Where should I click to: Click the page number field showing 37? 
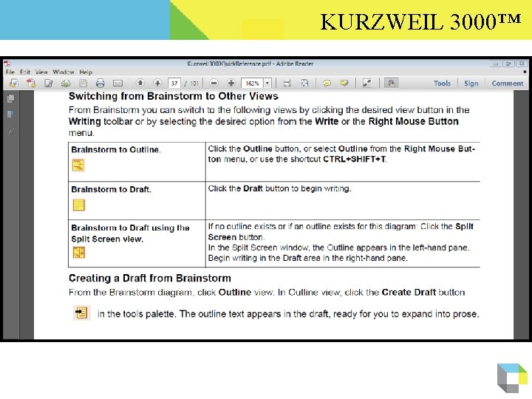(174, 83)
